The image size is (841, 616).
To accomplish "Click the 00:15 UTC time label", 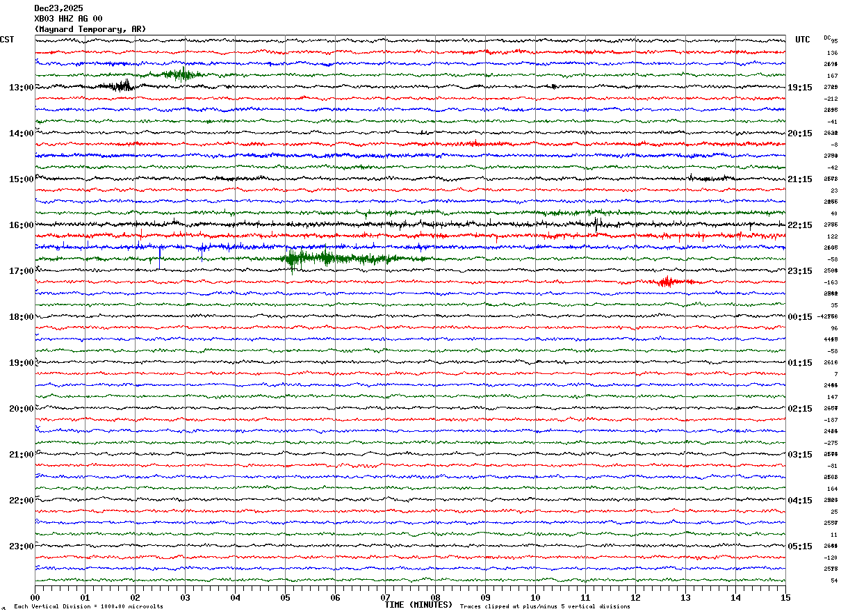I will pos(799,317).
